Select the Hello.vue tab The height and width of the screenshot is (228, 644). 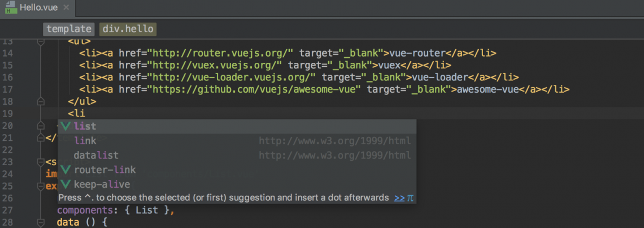(x=37, y=8)
